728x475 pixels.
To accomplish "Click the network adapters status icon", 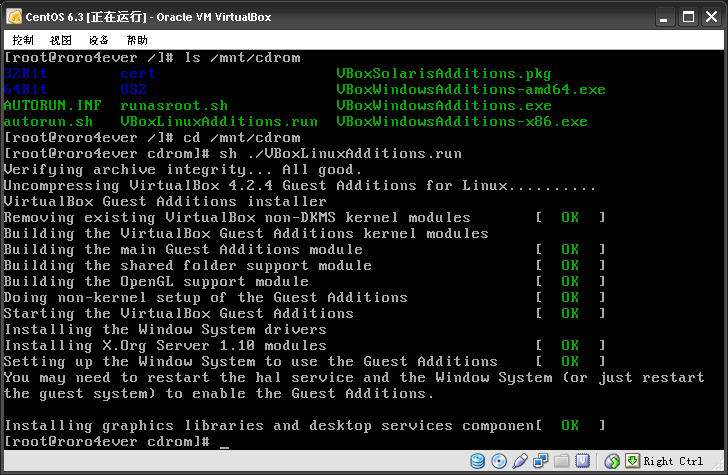I will (x=540, y=461).
